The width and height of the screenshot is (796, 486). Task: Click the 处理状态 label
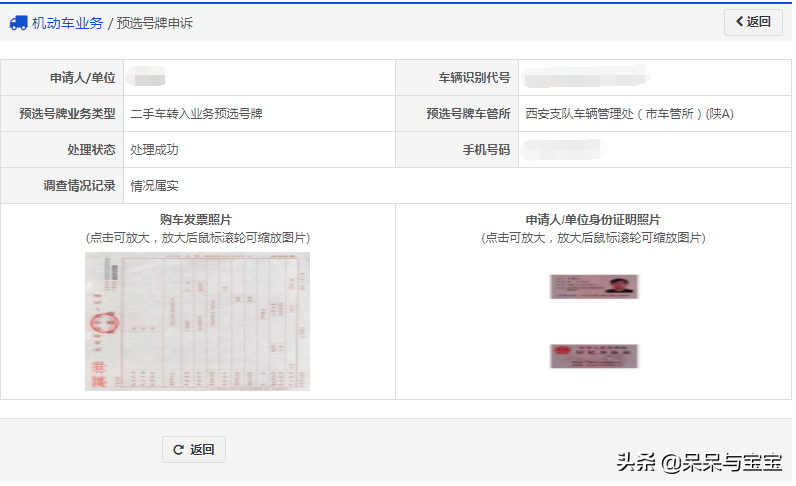[91, 150]
